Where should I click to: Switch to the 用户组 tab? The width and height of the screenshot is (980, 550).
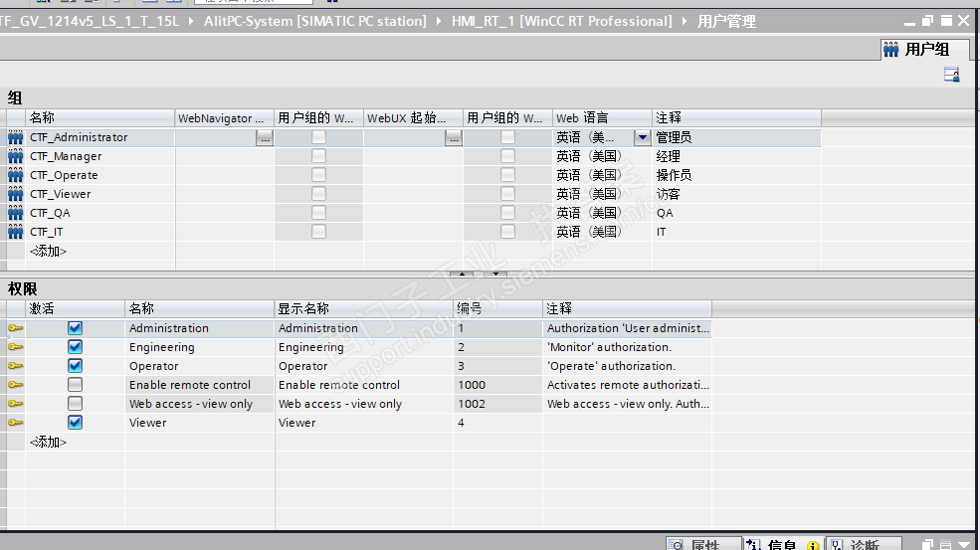click(925, 50)
